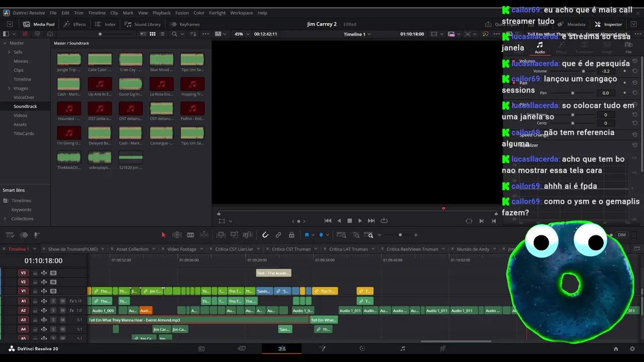
Task: Click the Loop playback icon
Action: tap(384, 221)
